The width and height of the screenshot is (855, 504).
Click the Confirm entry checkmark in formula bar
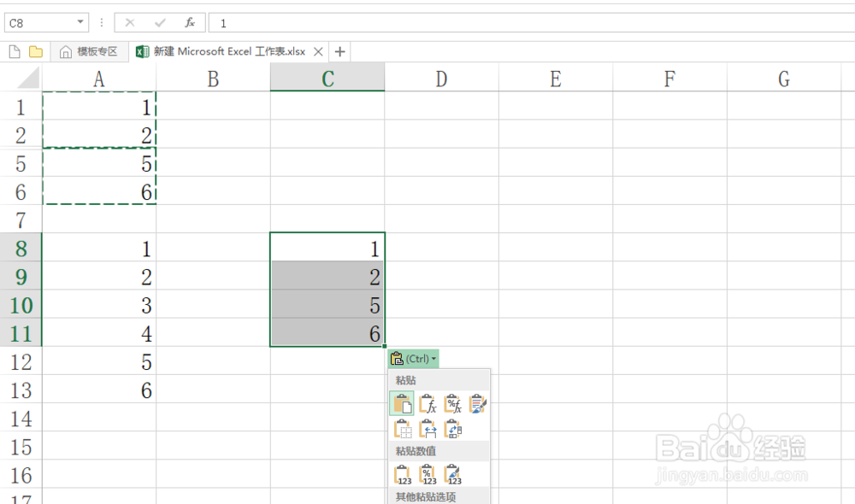[160, 23]
